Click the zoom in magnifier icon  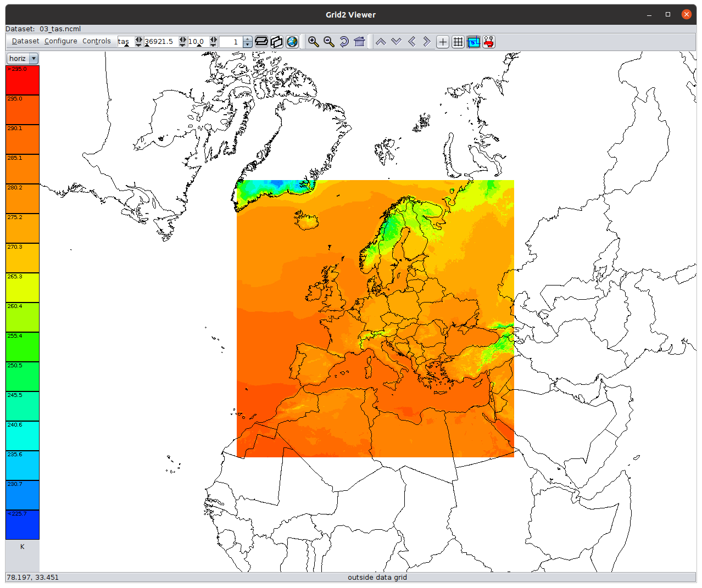coord(314,42)
